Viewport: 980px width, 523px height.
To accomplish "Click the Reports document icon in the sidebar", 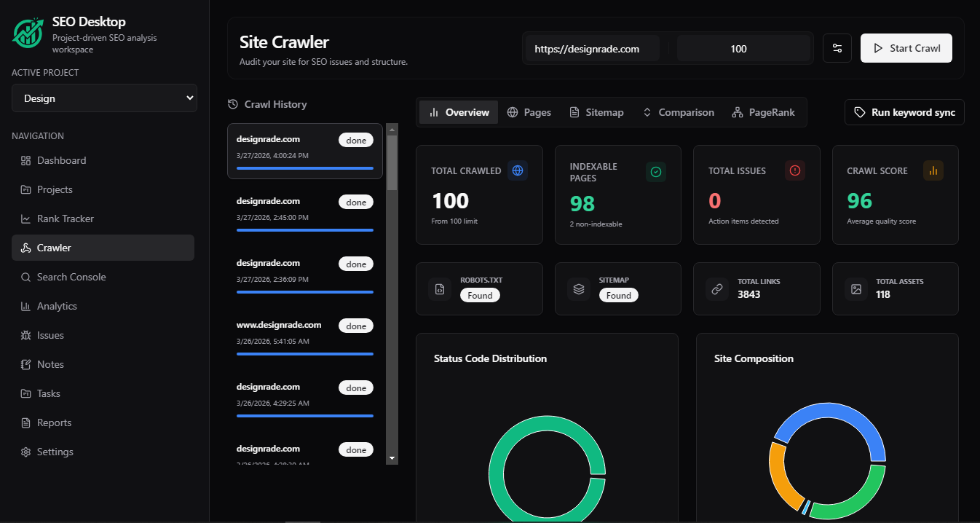I will point(25,422).
